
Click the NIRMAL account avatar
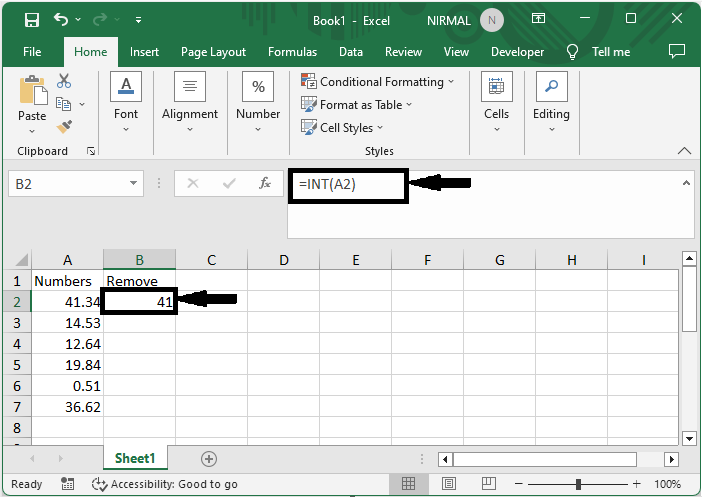[x=492, y=20]
